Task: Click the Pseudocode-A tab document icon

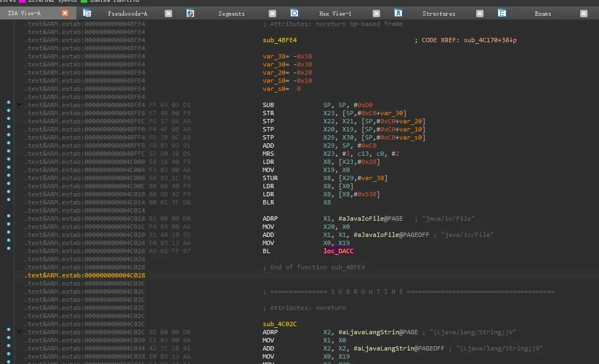Action: click(x=87, y=14)
